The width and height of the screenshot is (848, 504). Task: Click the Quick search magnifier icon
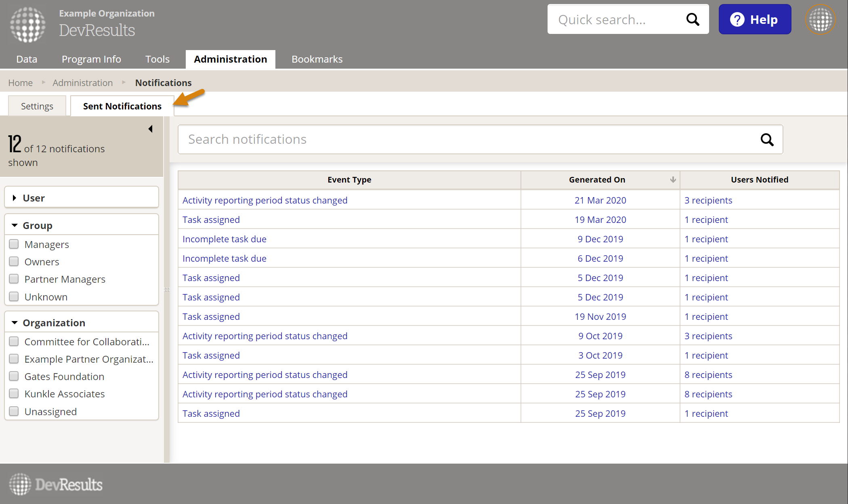693,19
